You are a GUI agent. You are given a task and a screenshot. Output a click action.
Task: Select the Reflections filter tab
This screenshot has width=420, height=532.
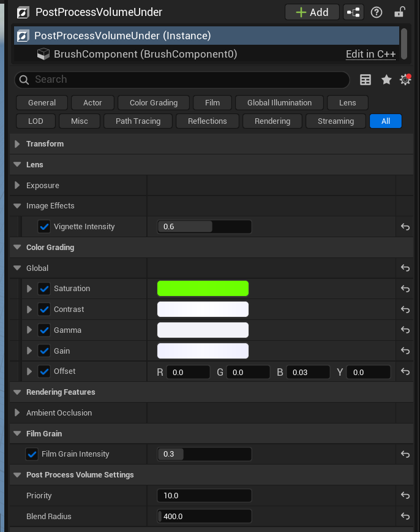point(207,121)
